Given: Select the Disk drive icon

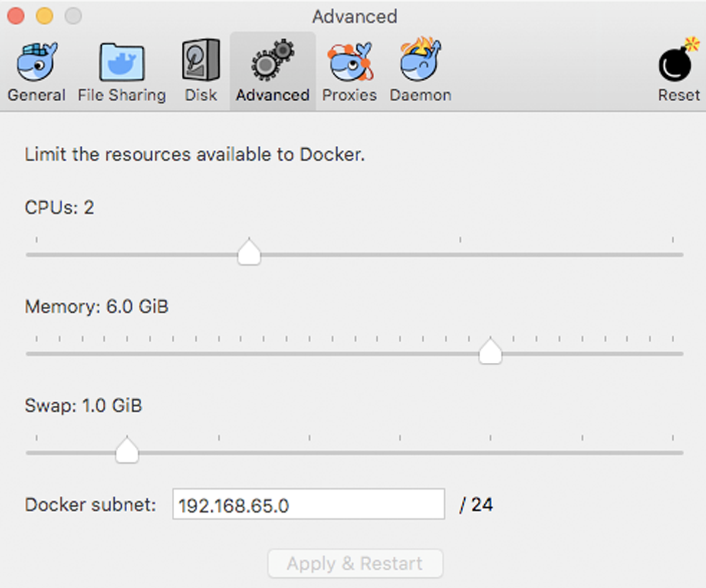Looking at the screenshot, I should (201, 61).
